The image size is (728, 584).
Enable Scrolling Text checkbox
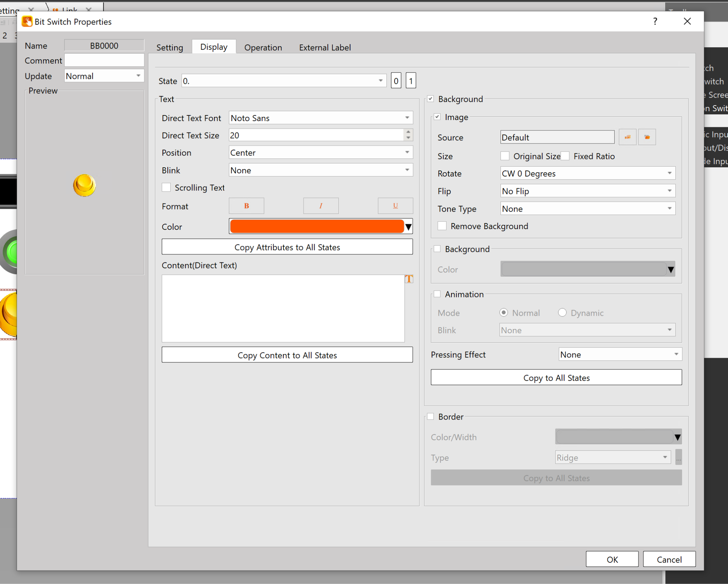166,188
